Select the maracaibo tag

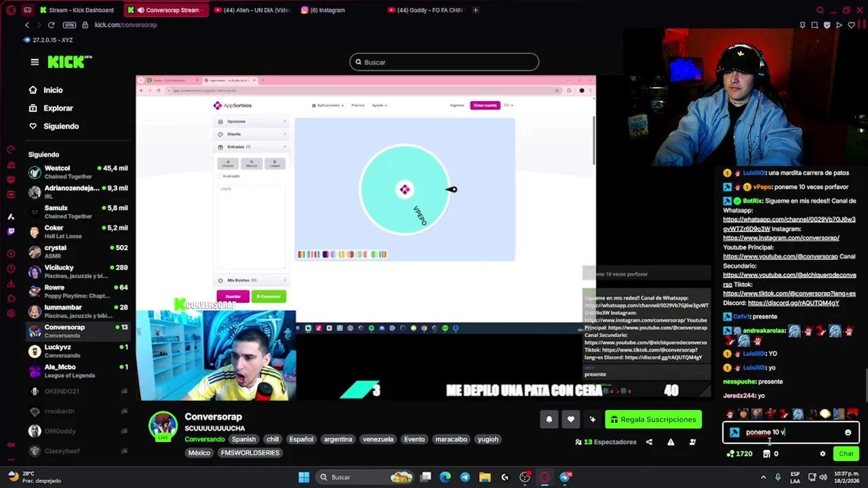451,439
